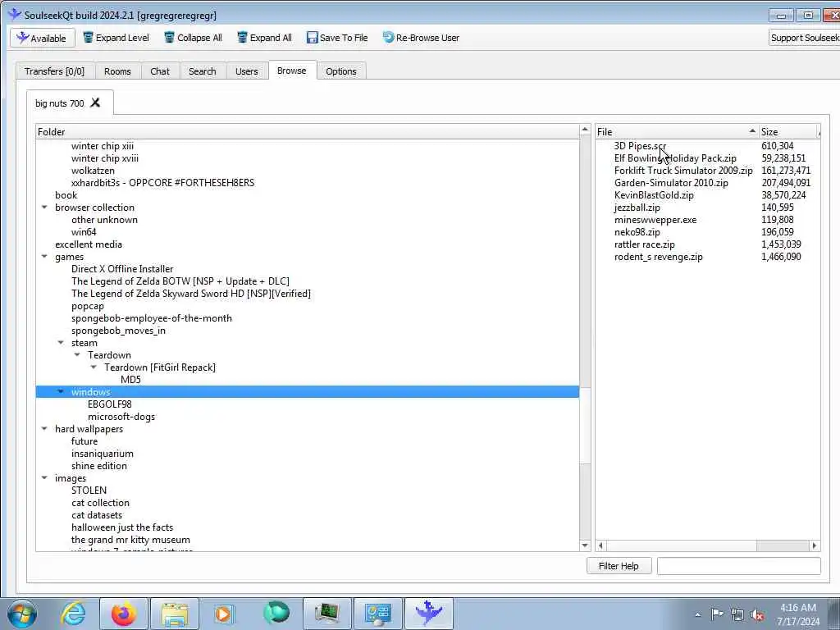Select the jezzball.zip file
Screen dimensions: 840x630
[x=637, y=208]
